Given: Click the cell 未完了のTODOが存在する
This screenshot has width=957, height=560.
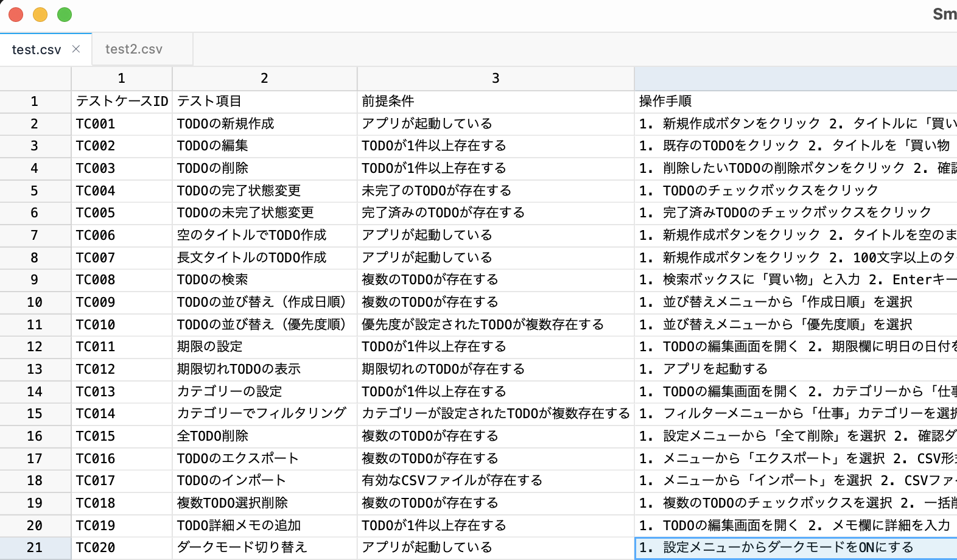Looking at the screenshot, I should pyautogui.click(x=496, y=191).
